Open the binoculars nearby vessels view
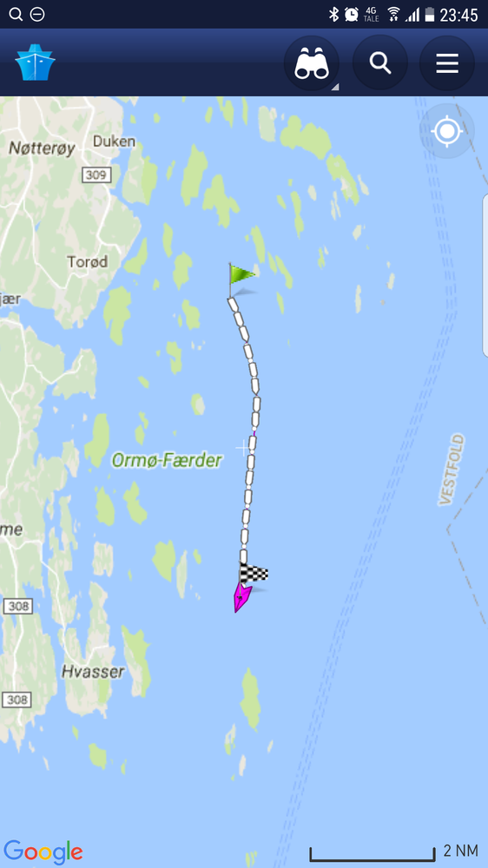The image size is (488, 868). point(312,63)
